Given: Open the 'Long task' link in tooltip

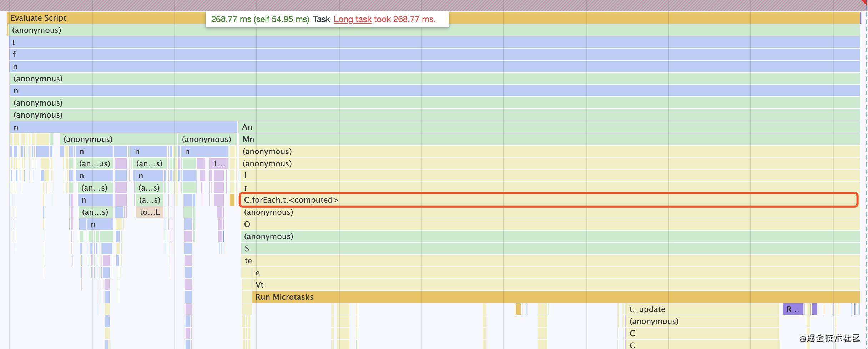Looking at the screenshot, I should coord(352,19).
